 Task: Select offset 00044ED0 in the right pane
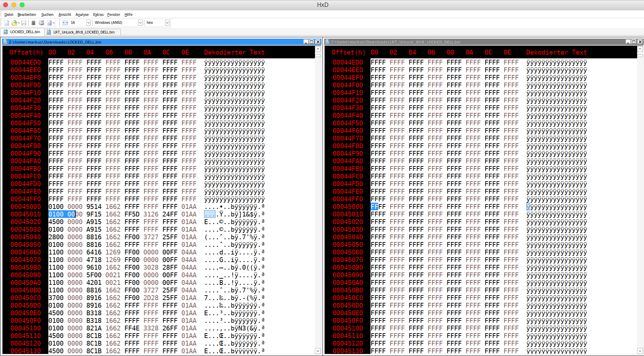tap(348, 62)
